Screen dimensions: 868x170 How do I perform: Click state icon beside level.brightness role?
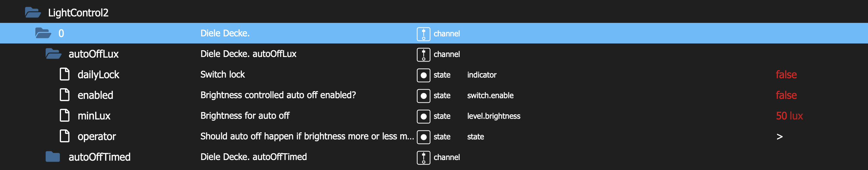pos(424,116)
